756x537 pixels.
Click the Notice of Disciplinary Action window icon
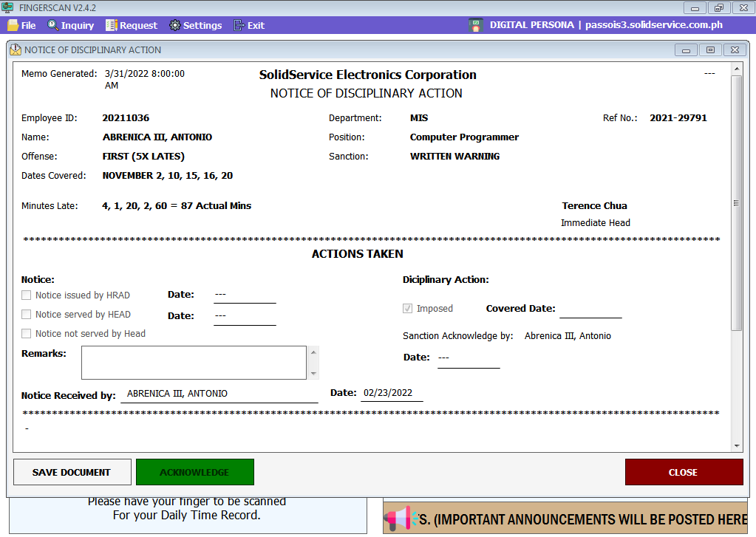click(x=16, y=49)
